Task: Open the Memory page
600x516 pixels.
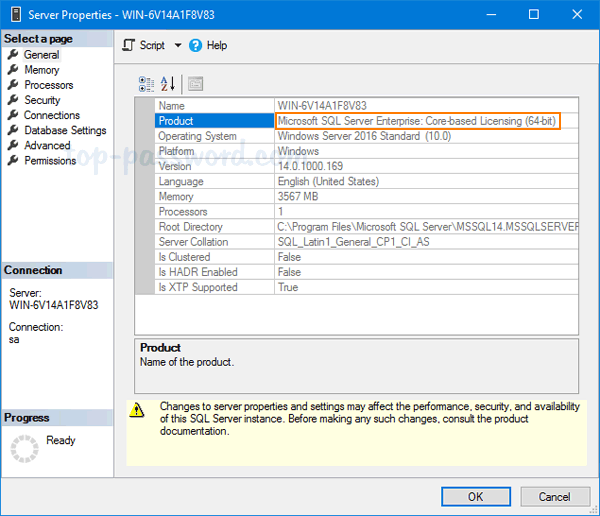Action: (41, 70)
